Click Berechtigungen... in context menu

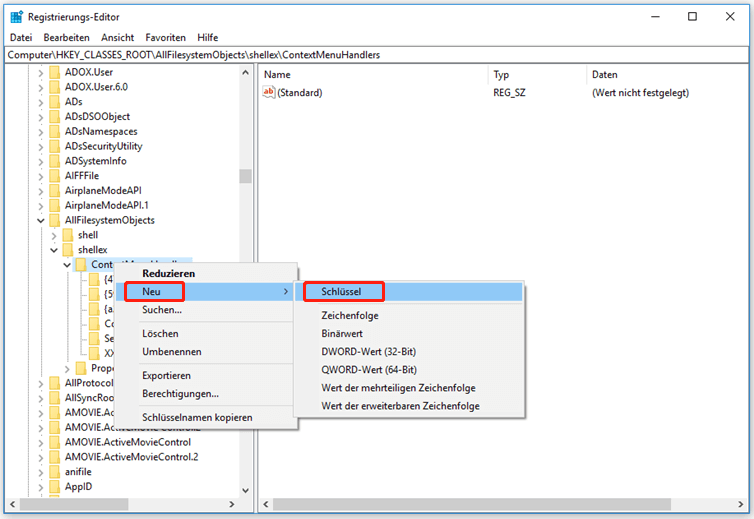pos(180,394)
